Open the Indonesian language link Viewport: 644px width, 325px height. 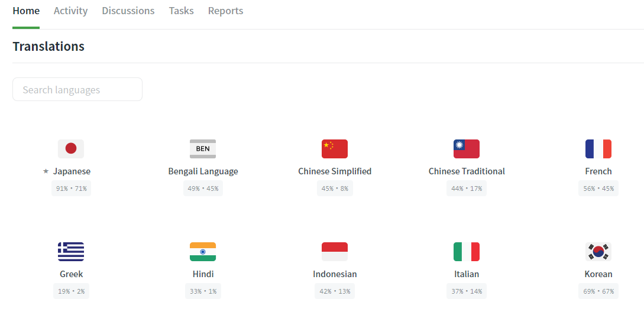click(x=335, y=274)
